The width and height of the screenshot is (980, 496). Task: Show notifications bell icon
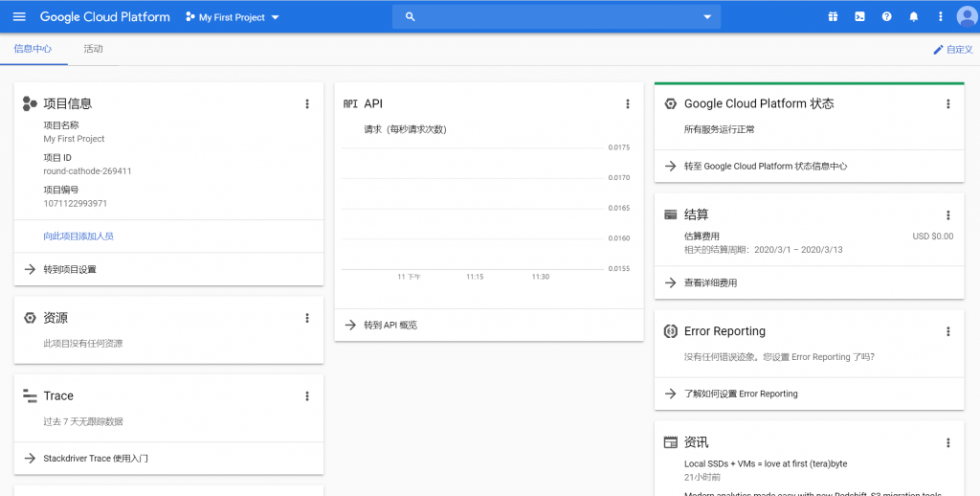913,16
